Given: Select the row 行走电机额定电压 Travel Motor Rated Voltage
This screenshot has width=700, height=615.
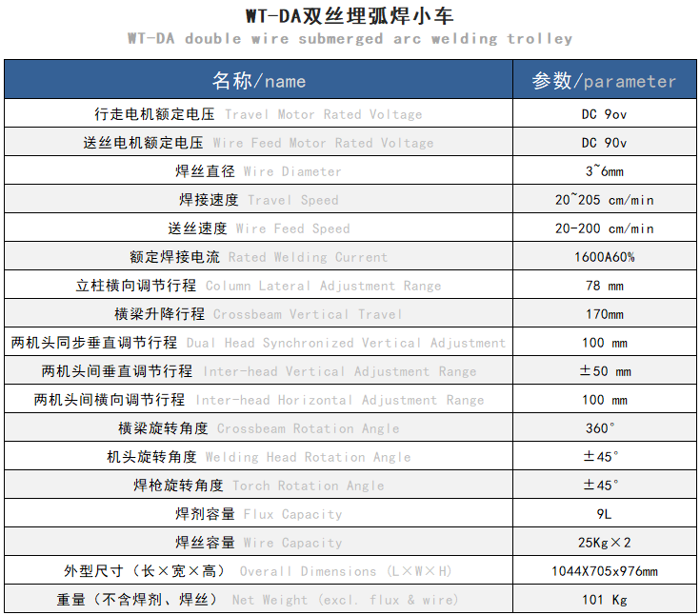Looking at the screenshot, I should (x=350, y=113).
